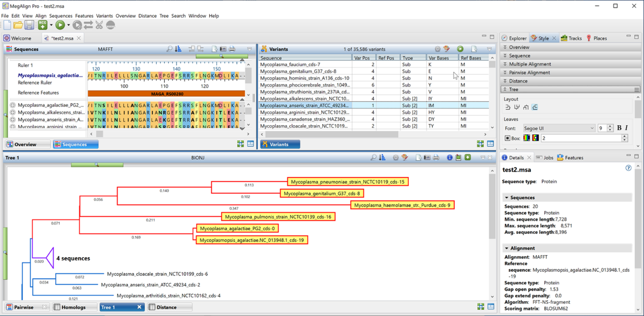Click the box color swatch beside the Box checkbox
Viewport: 644px width, 316px height.
pos(526,137)
